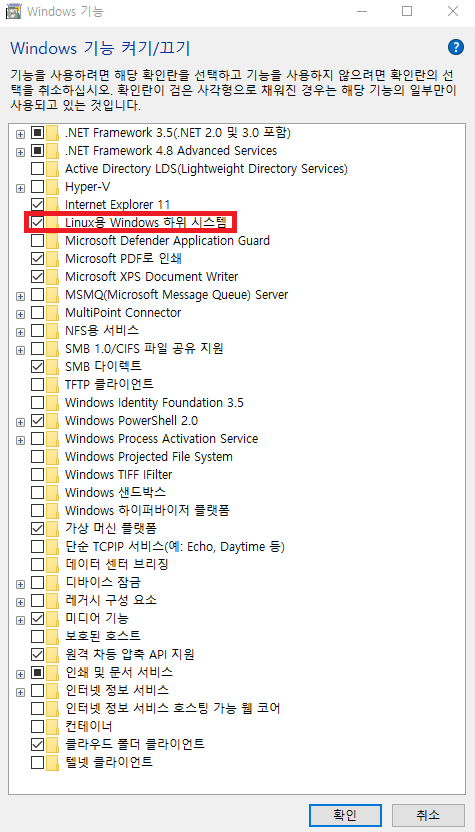Image resolution: width=475 pixels, height=832 pixels.
Task: Select Microsoft XPS Document Writer text
Action: tap(151, 276)
